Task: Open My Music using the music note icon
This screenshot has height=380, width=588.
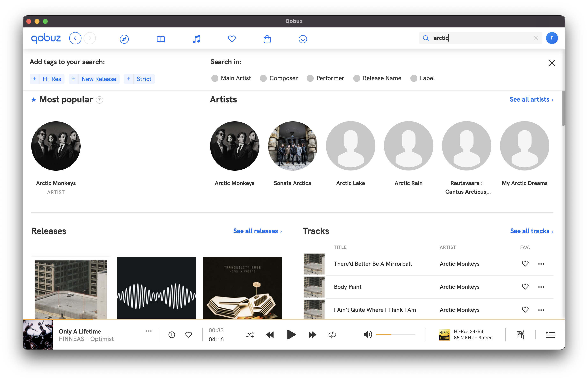Action: click(x=196, y=39)
